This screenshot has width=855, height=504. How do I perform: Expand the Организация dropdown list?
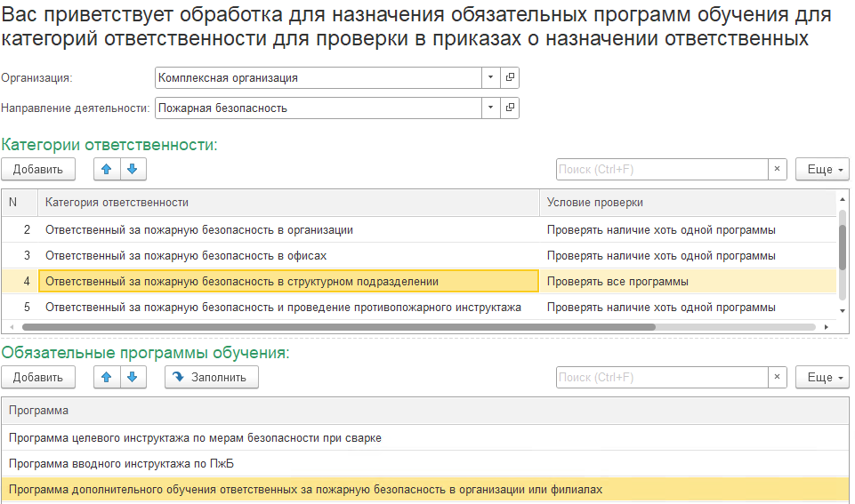[490, 77]
